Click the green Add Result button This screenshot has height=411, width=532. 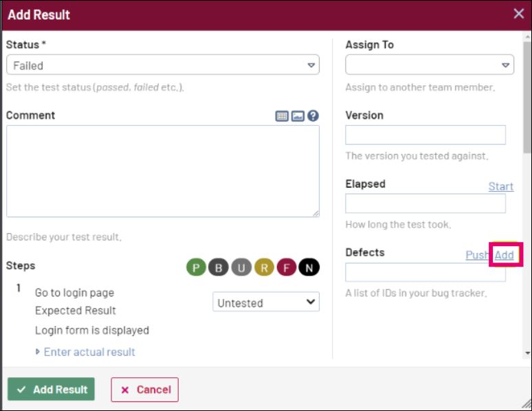(51, 390)
